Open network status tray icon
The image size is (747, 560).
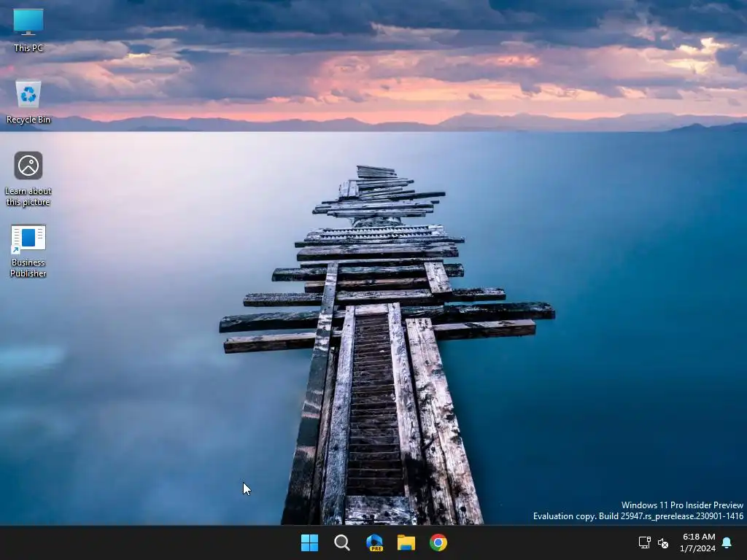point(644,542)
